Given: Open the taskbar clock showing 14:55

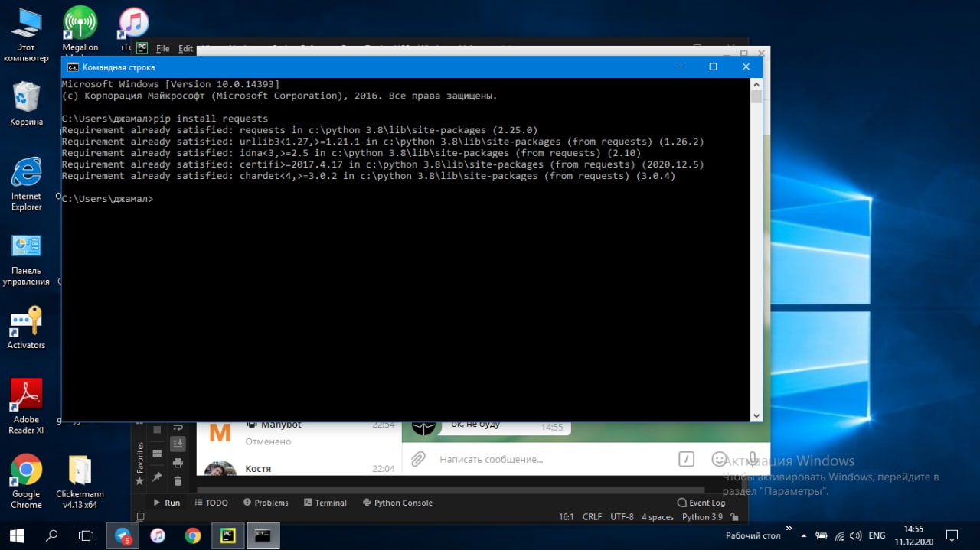Looking at the screenshot, I should click(913, 535).
